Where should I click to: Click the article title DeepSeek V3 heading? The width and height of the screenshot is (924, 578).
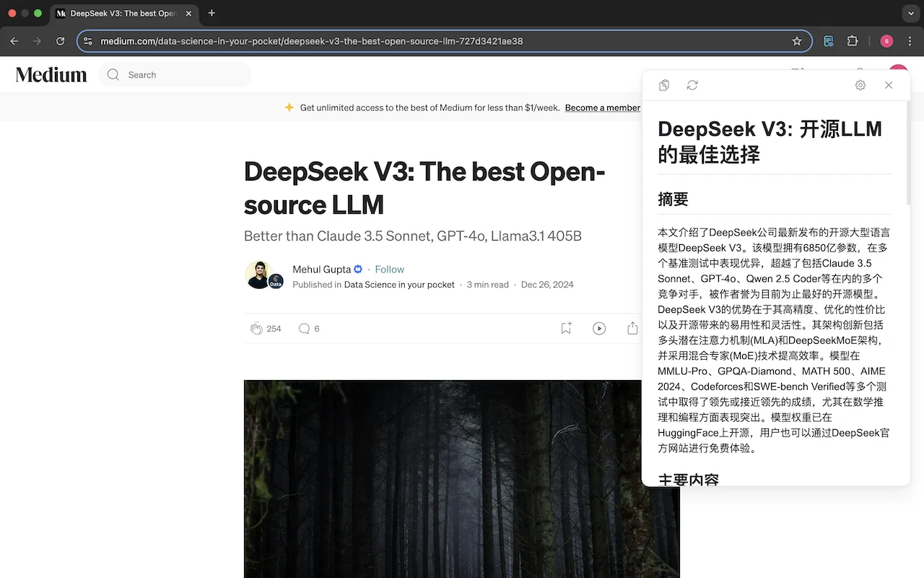(424, 188)
